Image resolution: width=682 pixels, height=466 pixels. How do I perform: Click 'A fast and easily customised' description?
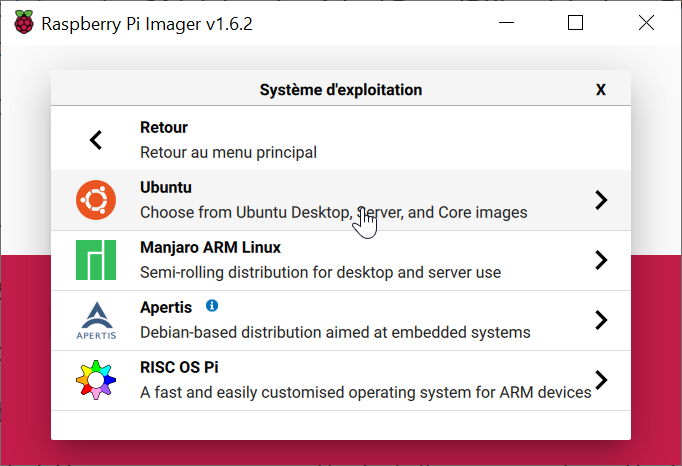click(x=366, y=393)
